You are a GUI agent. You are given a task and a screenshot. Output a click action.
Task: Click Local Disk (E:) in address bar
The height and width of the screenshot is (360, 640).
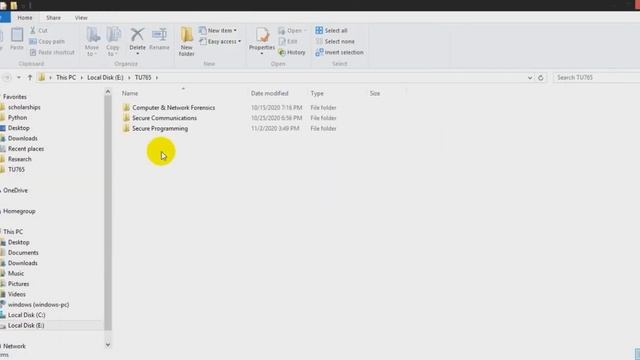(105, 78)
